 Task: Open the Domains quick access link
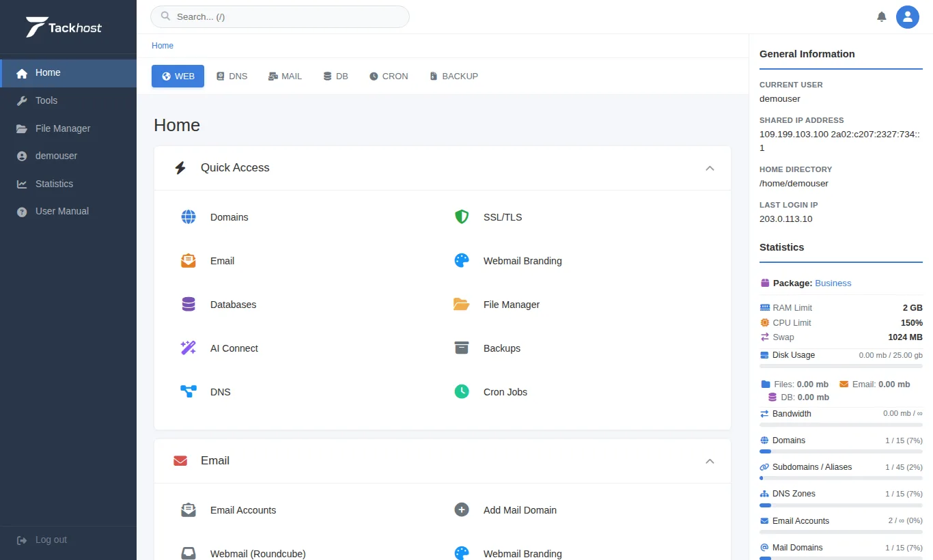coord(229,217)
